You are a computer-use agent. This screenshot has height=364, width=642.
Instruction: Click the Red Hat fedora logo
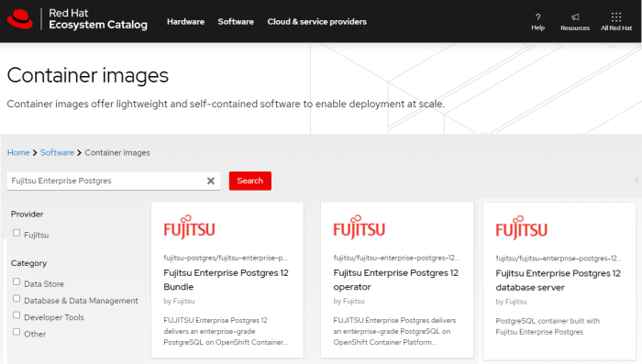point(19,19)
